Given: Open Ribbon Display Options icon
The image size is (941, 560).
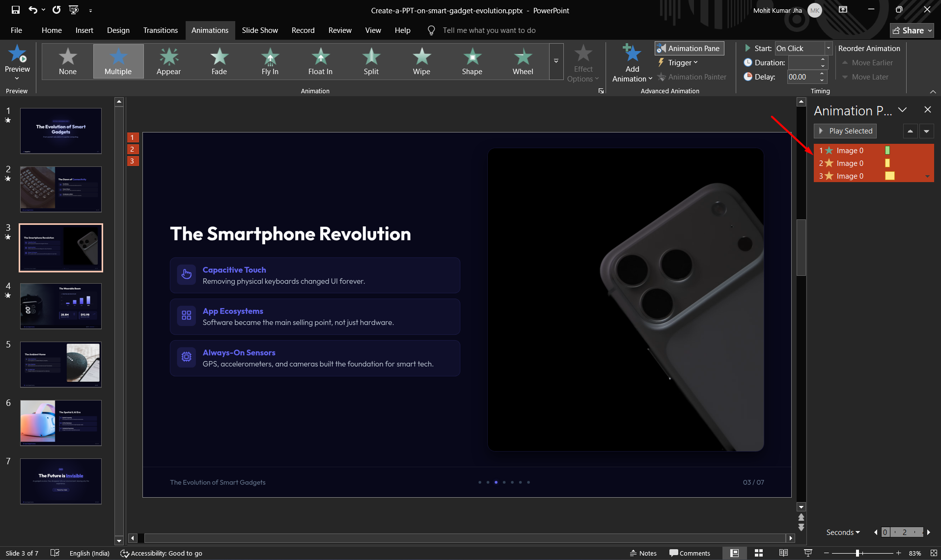Looking at the screenshot, I should click(x=843, y=10).
